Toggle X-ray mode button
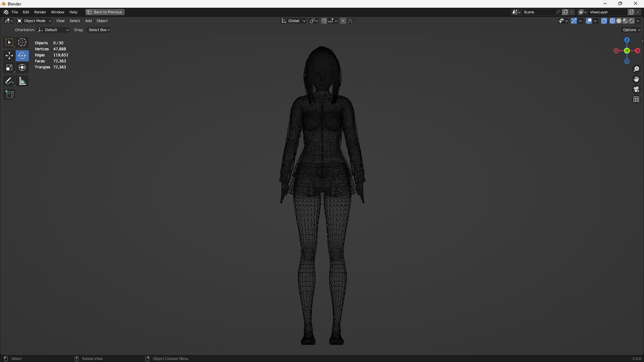 point(604,21)
